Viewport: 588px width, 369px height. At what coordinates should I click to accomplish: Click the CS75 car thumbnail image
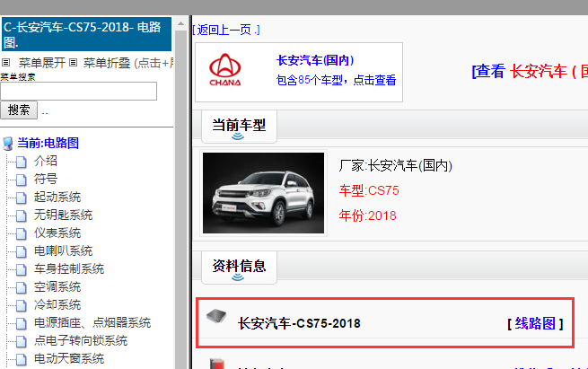coord(263,193)
